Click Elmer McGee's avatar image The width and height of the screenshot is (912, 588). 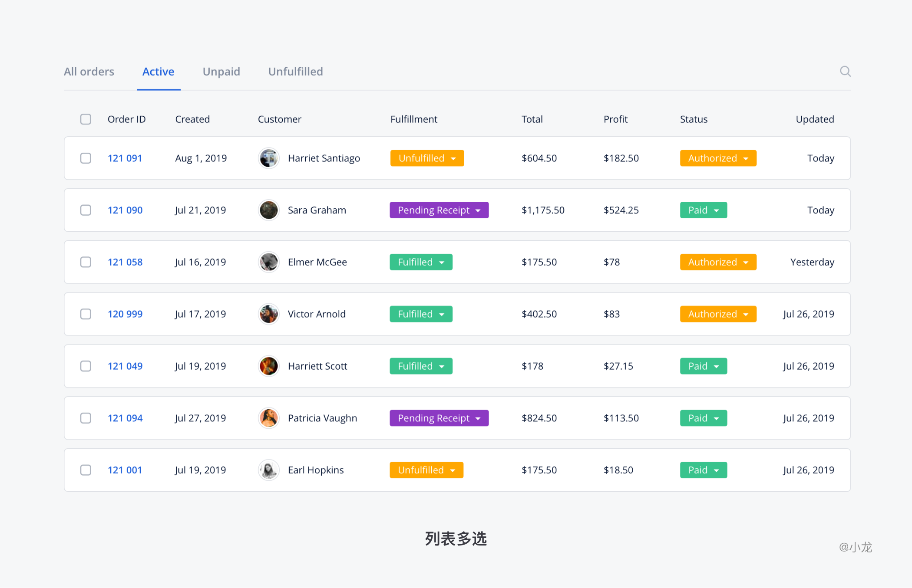(268, 262)
